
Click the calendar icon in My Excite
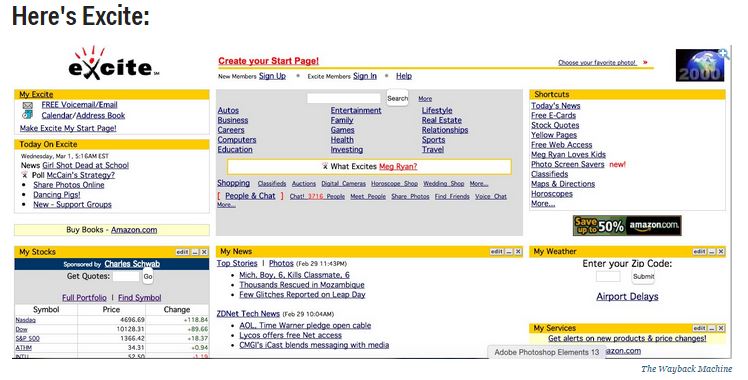tap(28, 115)
